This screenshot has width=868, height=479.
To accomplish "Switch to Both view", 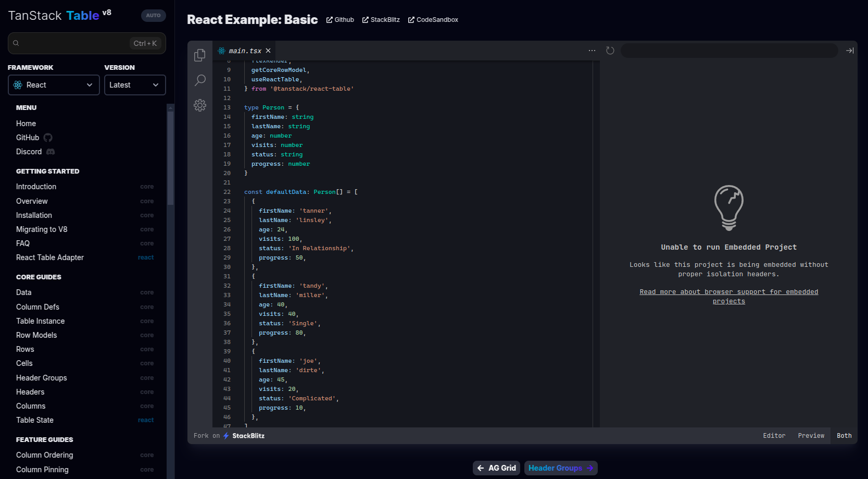I will [844, 436].
